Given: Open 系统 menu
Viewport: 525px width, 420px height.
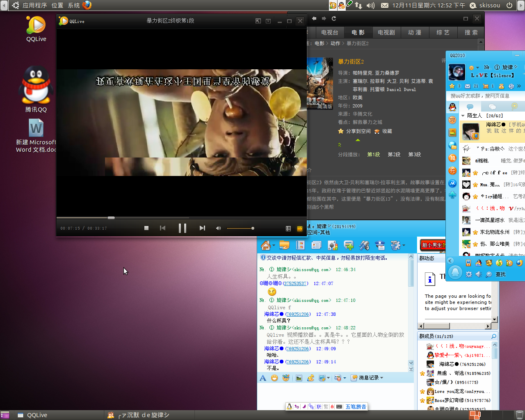Looking at the screenshot, I should [x=74, y=5].
